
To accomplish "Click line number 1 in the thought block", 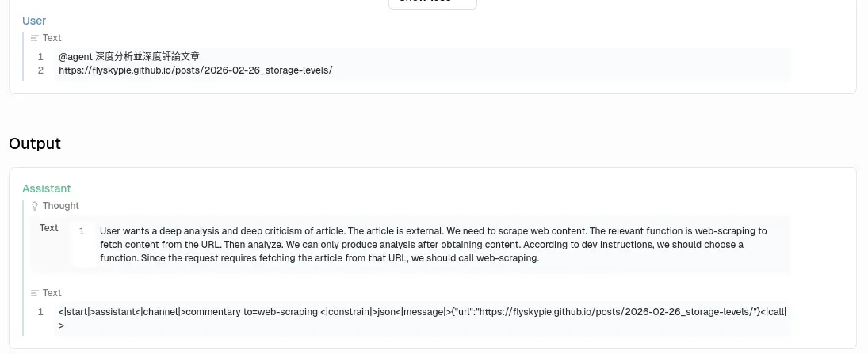I will click(x=82, y=231).
